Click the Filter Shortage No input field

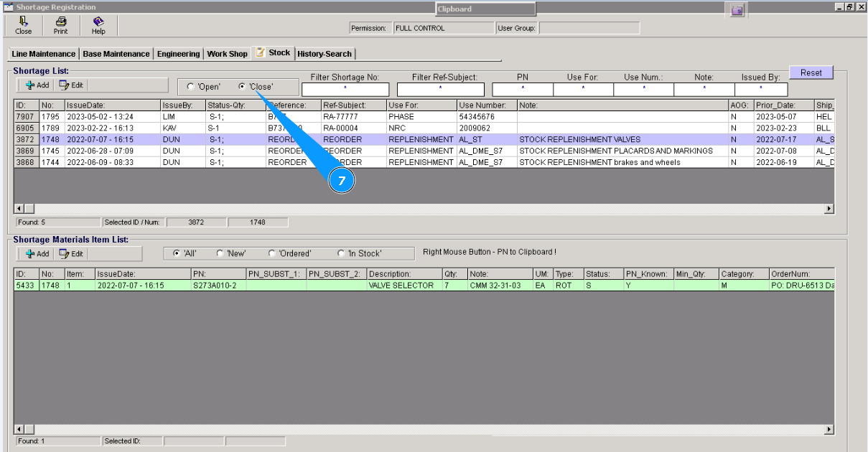click(345, 90)
